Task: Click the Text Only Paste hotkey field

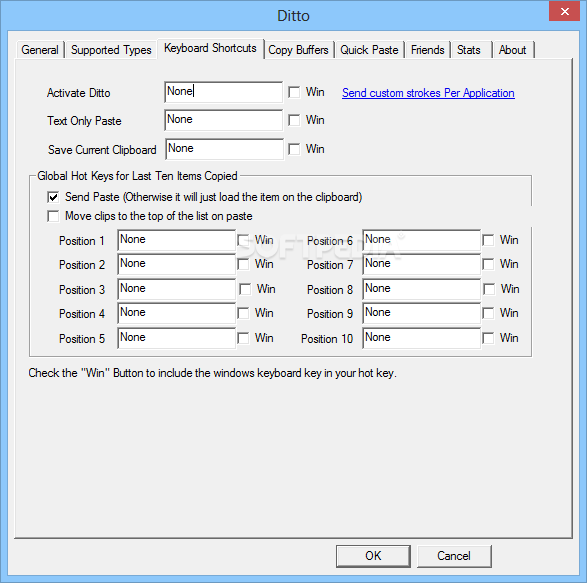Action: [223, 120]
